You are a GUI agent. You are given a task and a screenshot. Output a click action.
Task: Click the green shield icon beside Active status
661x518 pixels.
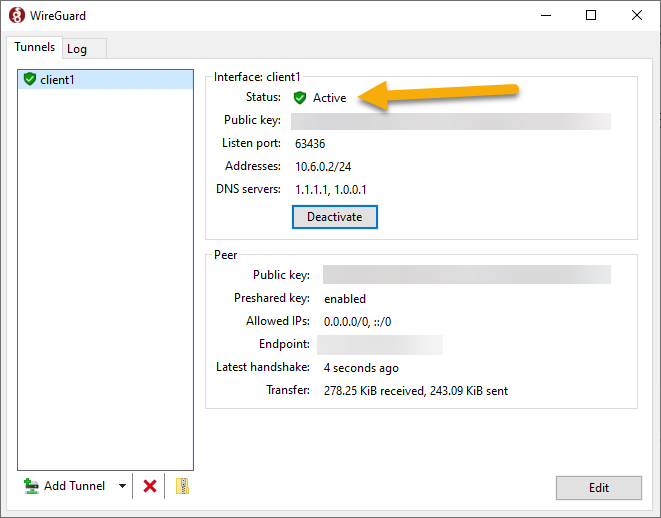point(300,98)
